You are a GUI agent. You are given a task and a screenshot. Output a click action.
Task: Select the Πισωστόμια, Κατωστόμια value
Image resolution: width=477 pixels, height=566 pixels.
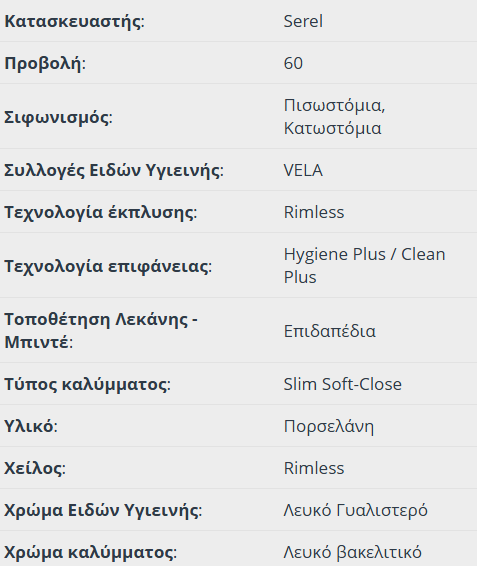pyautogui.click(x=334, y=117)
